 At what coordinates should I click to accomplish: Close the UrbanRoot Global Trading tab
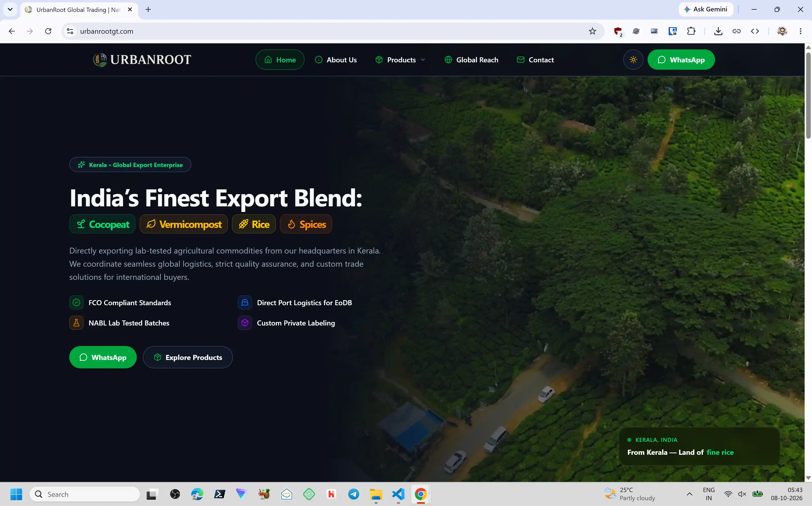pyautogui.click(x=130, y=9)
